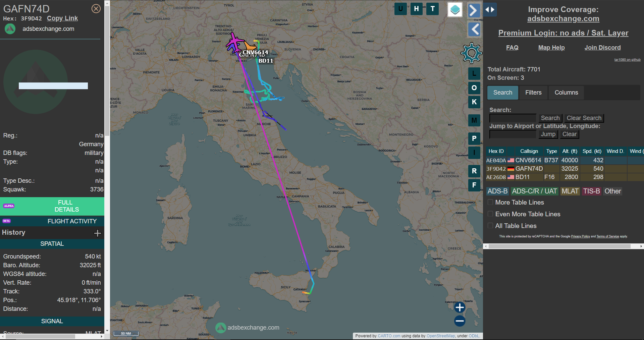Click the Search text input field

point(513,118)
